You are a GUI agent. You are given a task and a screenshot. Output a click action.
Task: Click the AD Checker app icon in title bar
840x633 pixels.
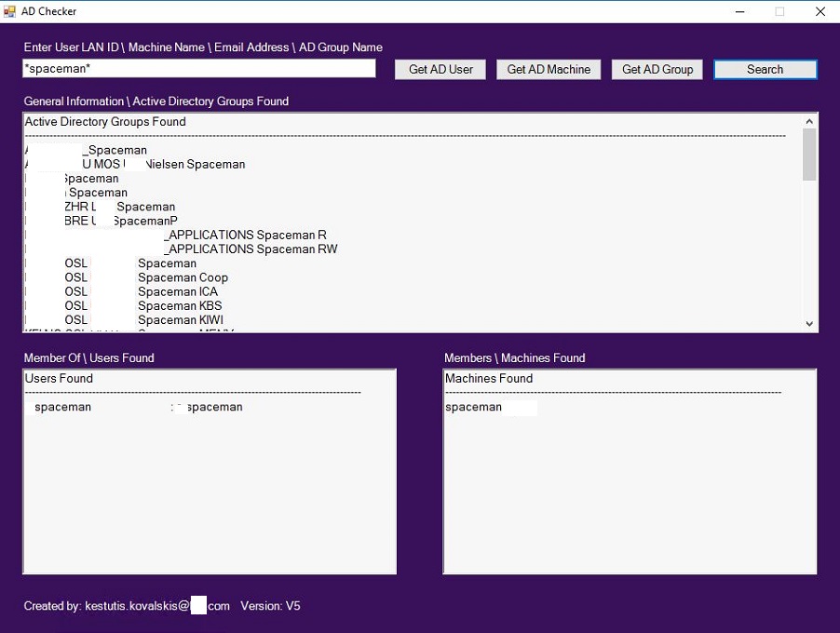click(9, 11)
